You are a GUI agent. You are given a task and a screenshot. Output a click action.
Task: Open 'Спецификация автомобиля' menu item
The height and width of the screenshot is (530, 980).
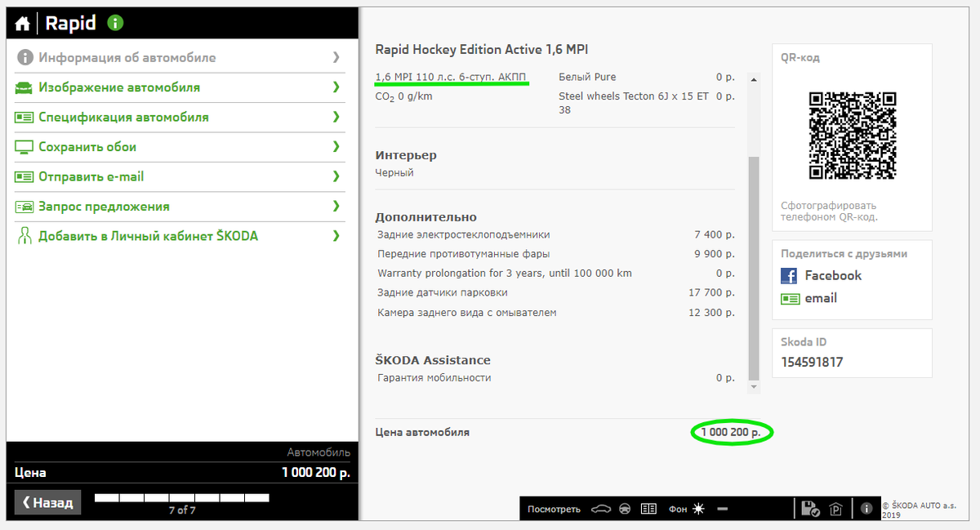(x=181, y=117)
